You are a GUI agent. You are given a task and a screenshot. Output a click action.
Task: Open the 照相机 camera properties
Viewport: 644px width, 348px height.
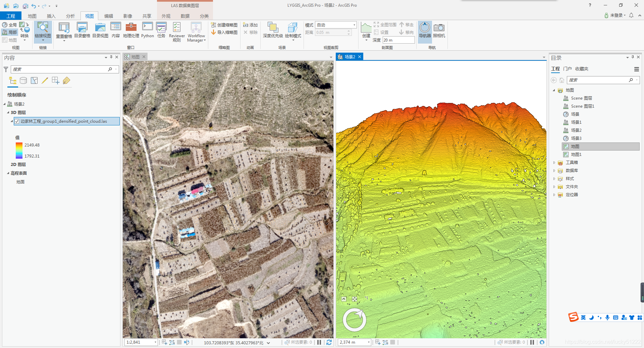439,30
